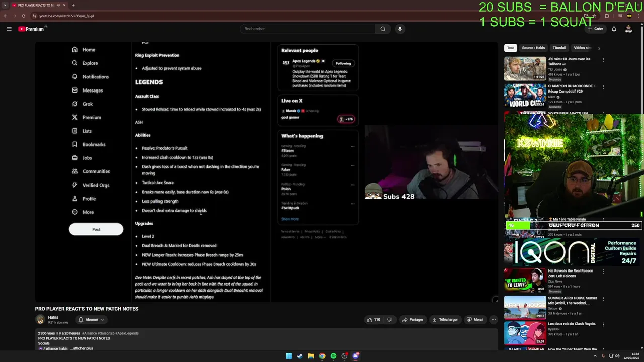Open options menu for the Talibans video

coord(603,60)
